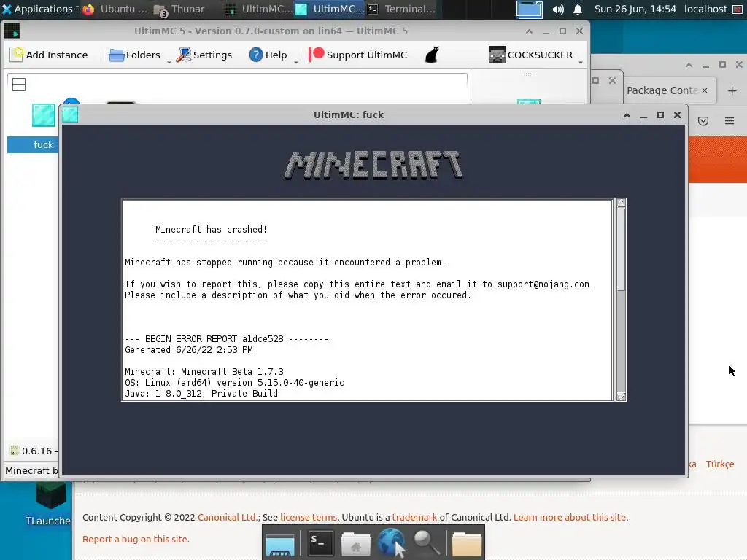Click the Java 1.8.0_312 line
This screenshot has height=560, width=747.
tap(201, 393)
